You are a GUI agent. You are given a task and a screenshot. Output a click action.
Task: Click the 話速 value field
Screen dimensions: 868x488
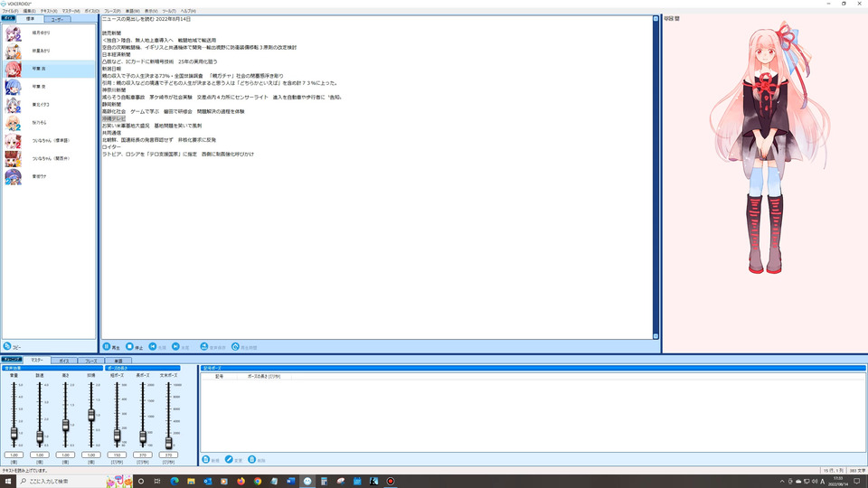click(x=40, y=455)
